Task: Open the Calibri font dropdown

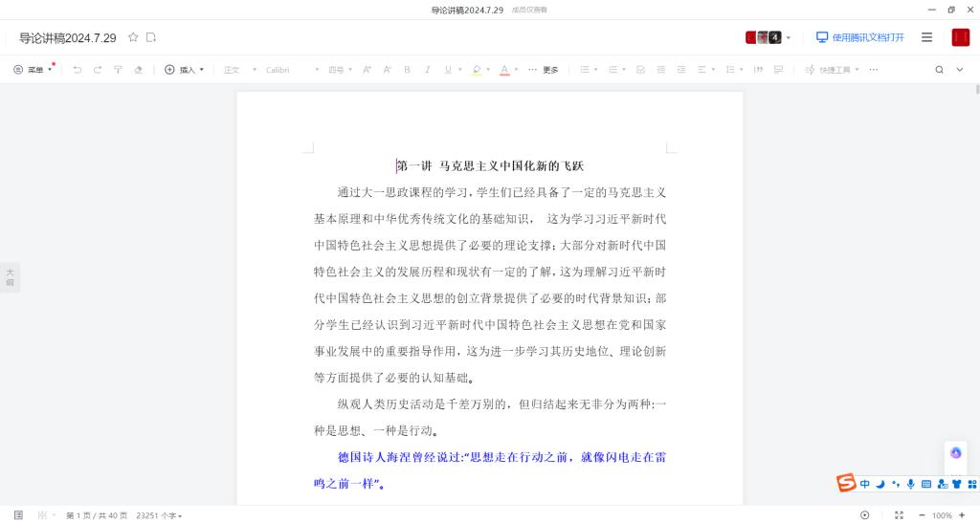Action: pos(292,70)
